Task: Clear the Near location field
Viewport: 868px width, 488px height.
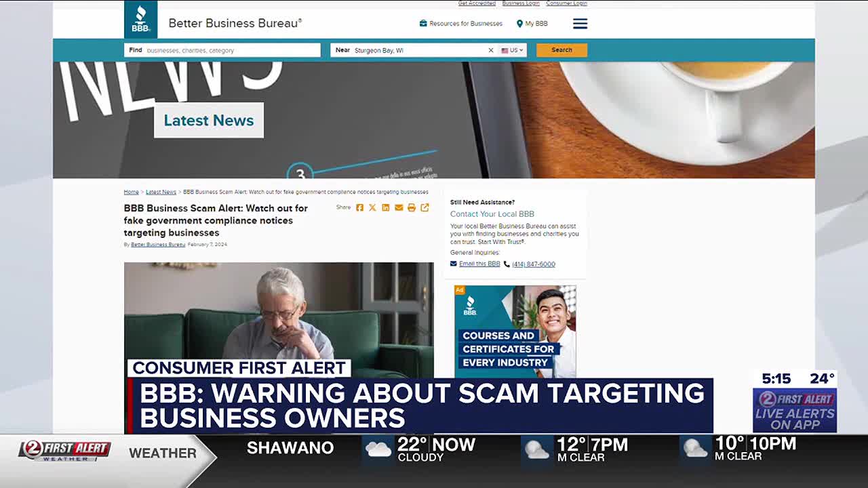Action: 491,50
